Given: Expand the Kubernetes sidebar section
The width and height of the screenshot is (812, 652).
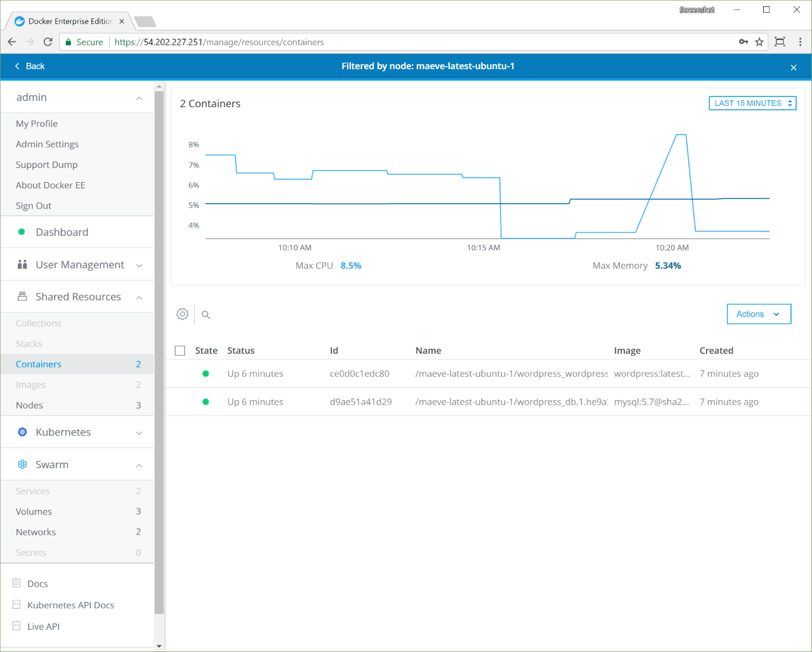Looking at the screenshot, I should [x=139, y=433].
